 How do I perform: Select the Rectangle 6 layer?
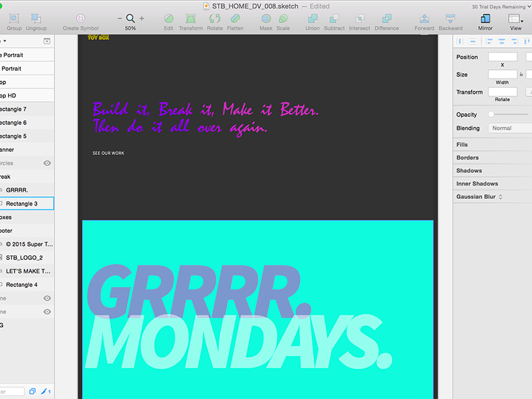coord(27,122)
